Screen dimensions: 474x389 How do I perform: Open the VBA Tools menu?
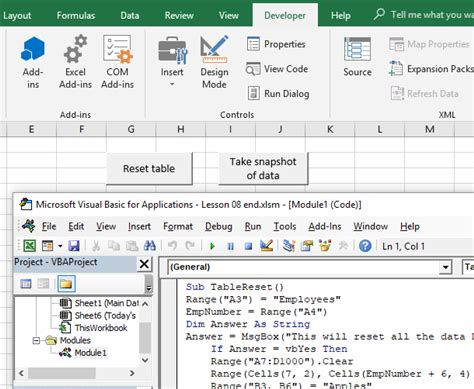point(285,226)
